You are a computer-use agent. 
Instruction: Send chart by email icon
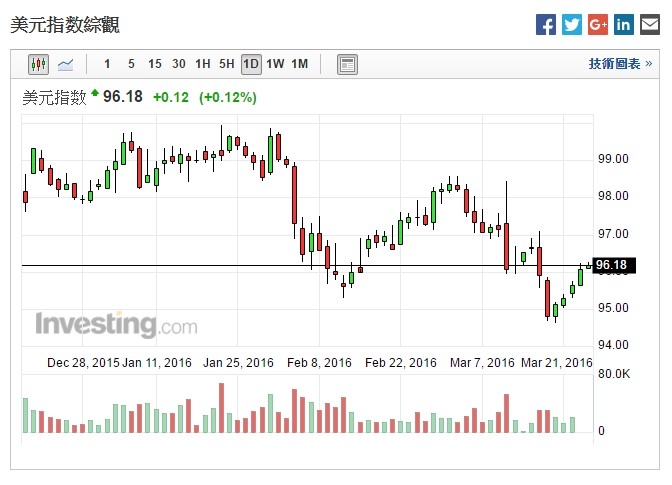pos(650,25)
